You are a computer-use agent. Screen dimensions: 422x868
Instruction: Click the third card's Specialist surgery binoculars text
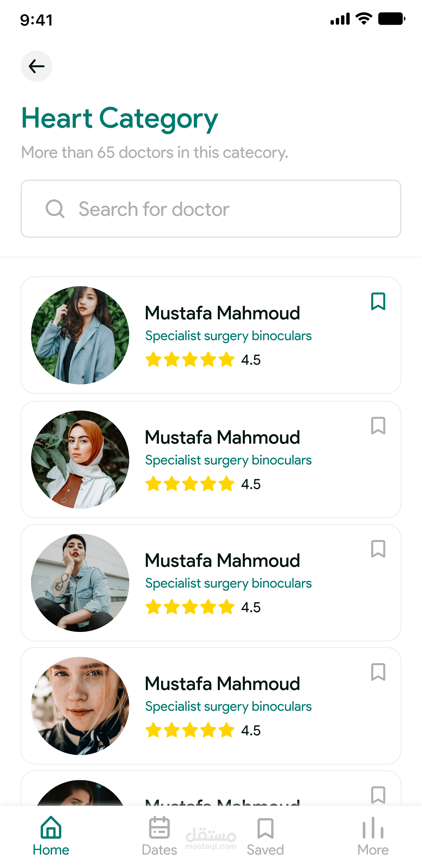228,583
